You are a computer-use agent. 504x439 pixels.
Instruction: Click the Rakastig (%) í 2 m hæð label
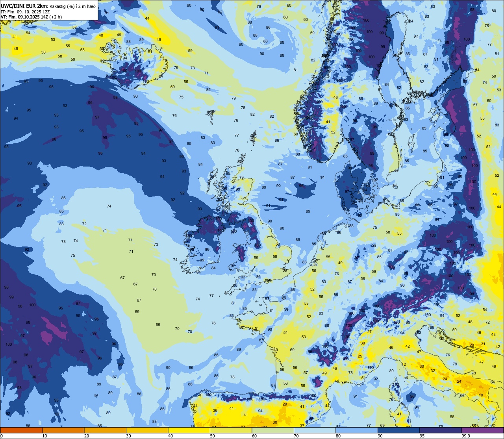tap(72, 6)
